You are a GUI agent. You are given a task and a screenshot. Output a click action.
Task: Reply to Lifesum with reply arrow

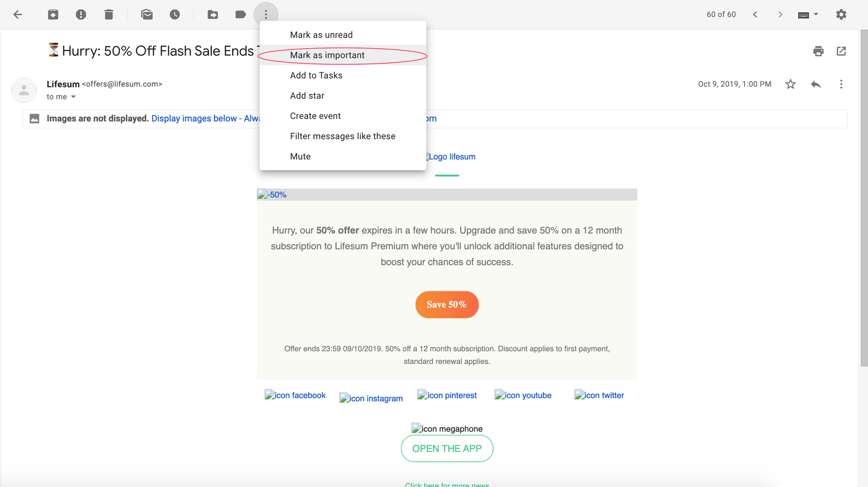tap(816, 84)
